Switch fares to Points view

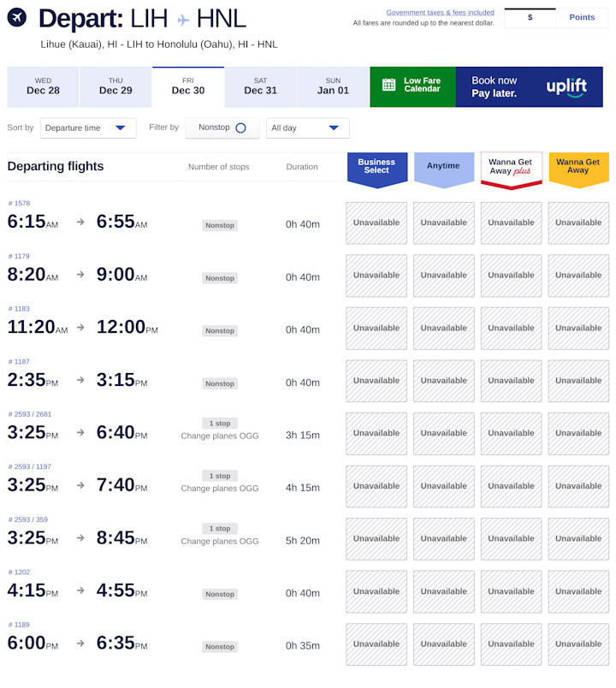582,18
